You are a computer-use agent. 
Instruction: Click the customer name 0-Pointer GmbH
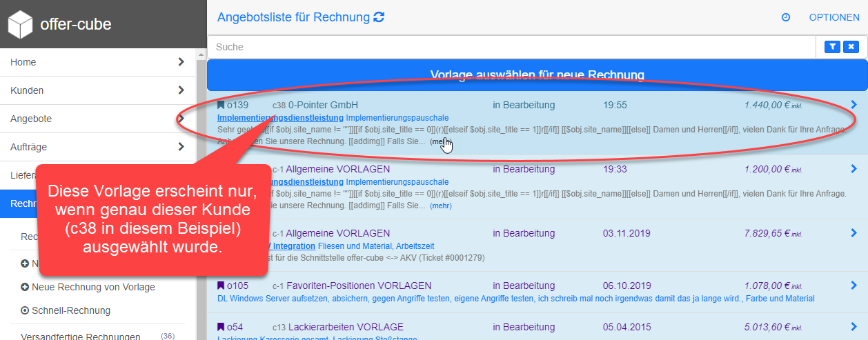323,105
